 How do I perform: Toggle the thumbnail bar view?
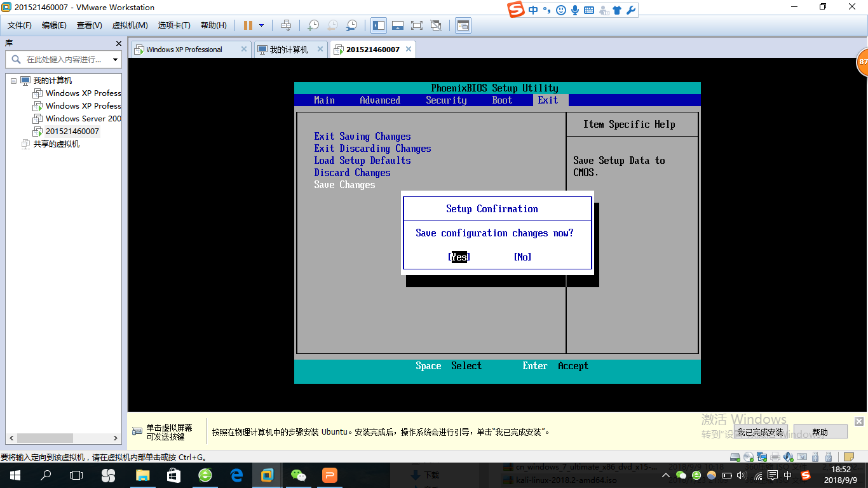pyautogui.click(x=398, y=25)
